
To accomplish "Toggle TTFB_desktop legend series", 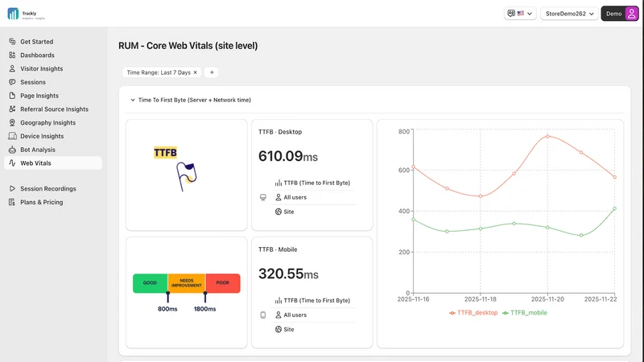I will [x=473, y=313].
